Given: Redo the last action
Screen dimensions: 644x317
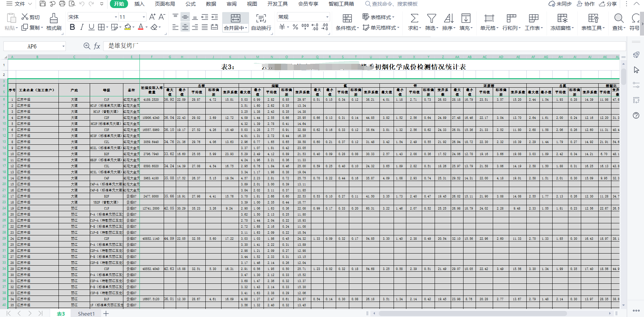Looking at the screenshot, I should tap(91, 4).
